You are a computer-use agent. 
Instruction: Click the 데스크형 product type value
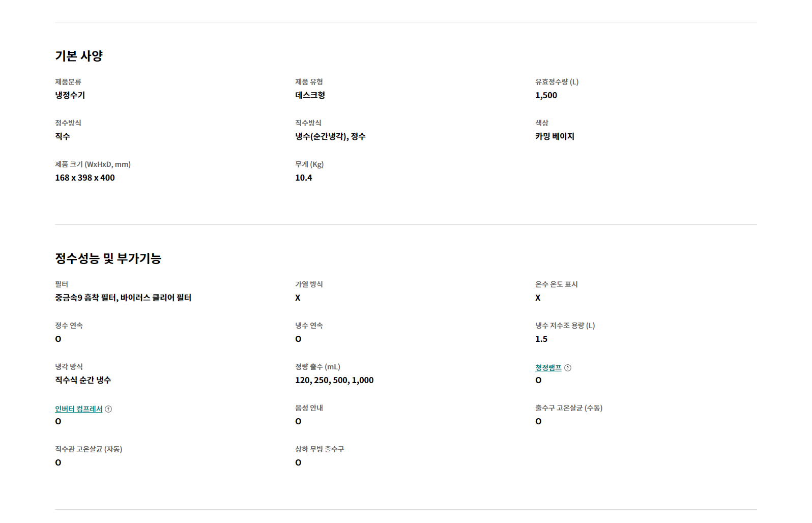pos(310,95)
